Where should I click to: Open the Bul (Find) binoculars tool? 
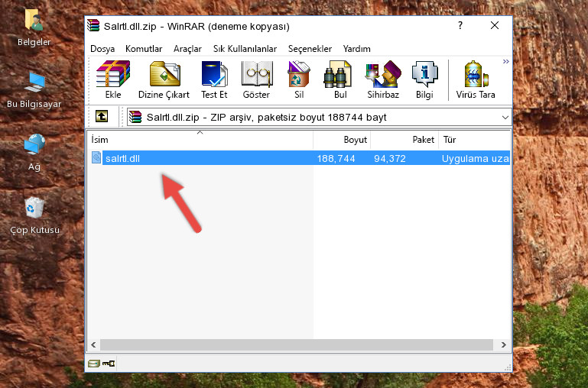coord(339,79)
